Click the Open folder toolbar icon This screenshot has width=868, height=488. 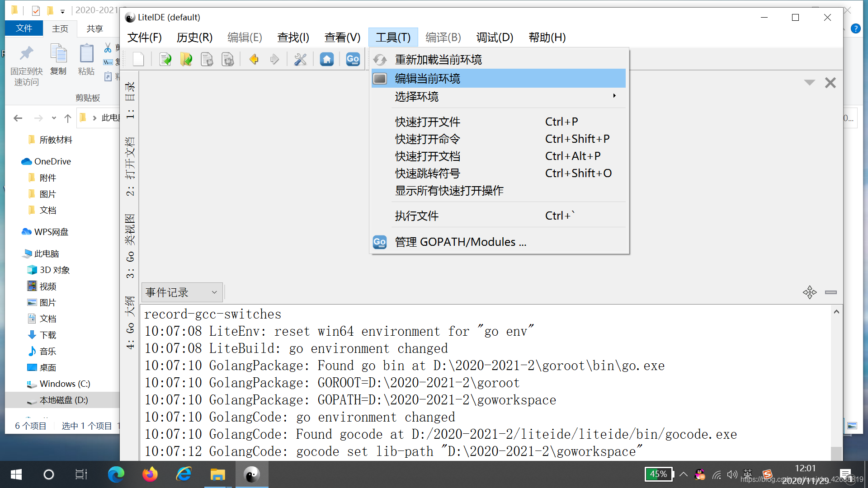point(186,59)
